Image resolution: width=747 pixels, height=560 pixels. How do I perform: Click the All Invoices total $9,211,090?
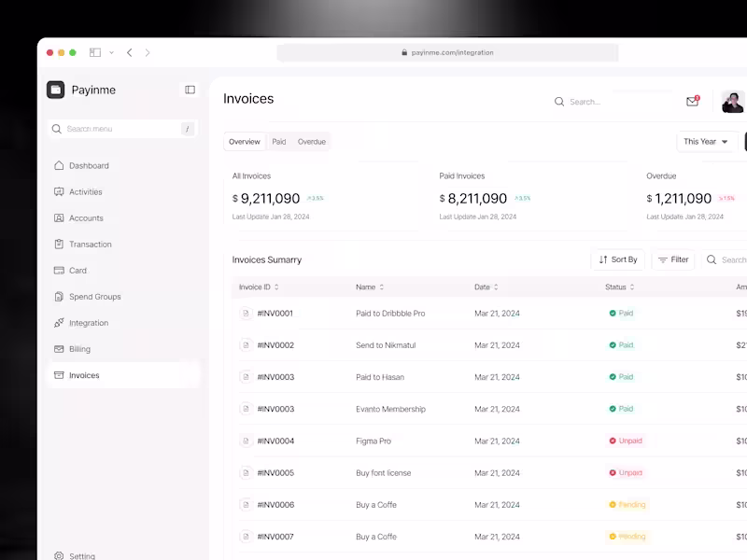266,198
